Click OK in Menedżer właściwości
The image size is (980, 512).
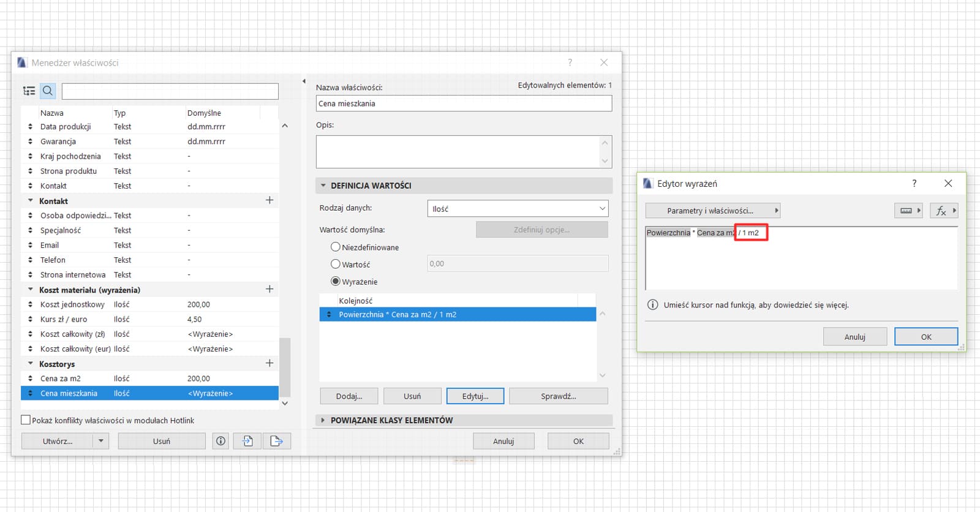click(x=578, y=441)
